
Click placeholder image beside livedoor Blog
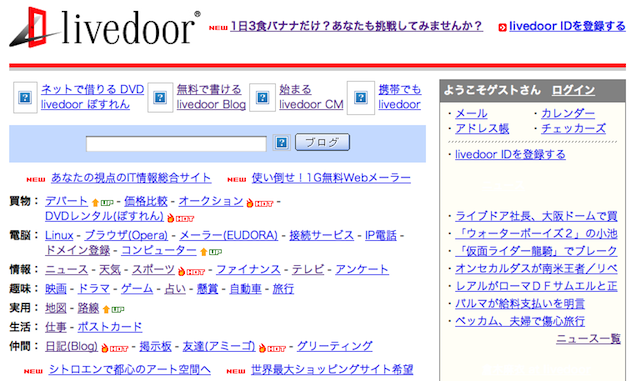point(160,97)
